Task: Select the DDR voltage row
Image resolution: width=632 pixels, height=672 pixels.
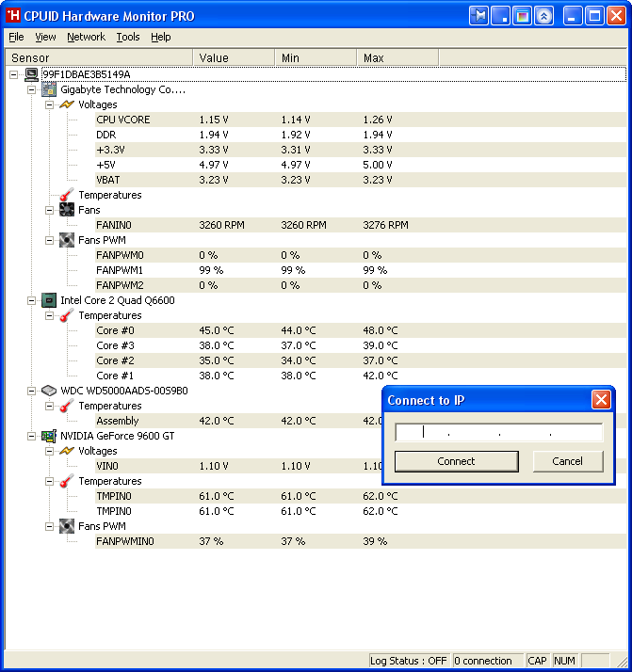Action: pyautogui.click(x=361, y=135)
